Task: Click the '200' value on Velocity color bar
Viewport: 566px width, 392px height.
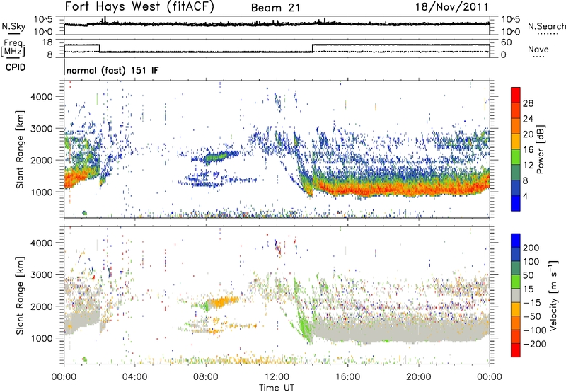Action: tap(531, 248)
